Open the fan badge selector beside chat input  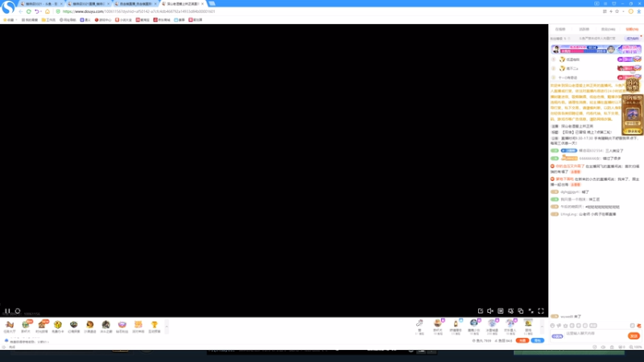557,336
